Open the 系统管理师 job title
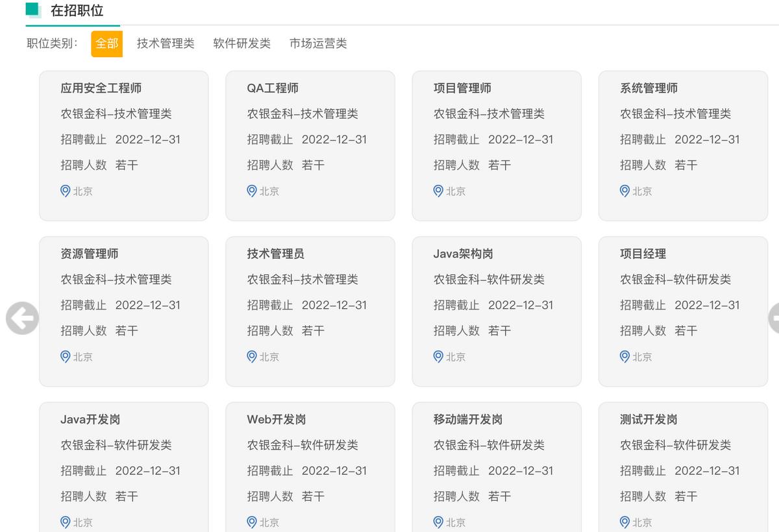 tap(649, 88)
